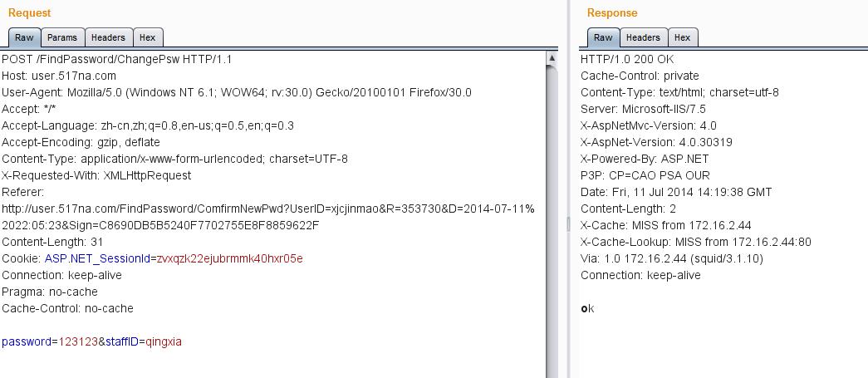
Task: Select the Response Raw tab
Action: pos(603,37)
